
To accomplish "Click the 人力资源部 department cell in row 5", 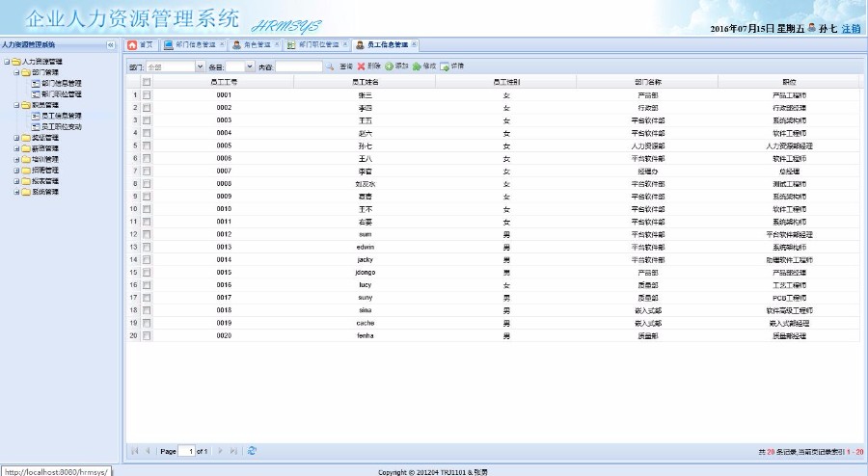I will [648, 145].
